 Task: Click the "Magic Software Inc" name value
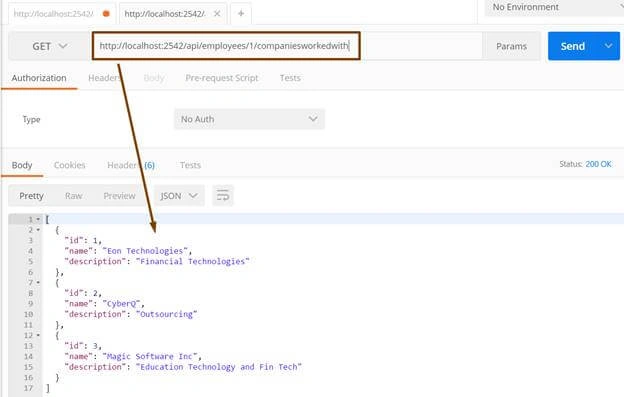(150, 356)
